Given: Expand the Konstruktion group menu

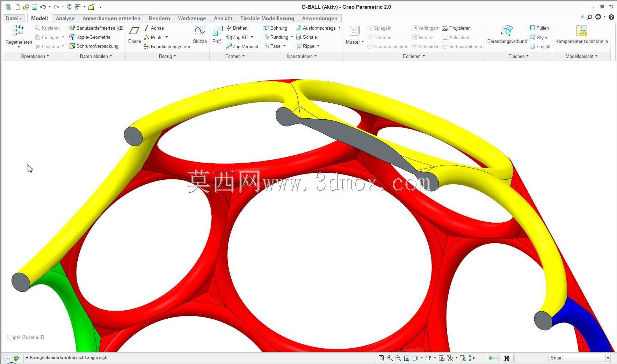Looking at the screenshot, I should click(302, 56).
